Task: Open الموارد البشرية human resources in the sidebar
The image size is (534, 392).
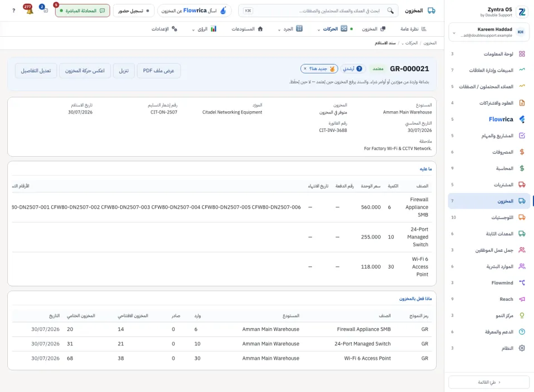Action: pos(489,266)
